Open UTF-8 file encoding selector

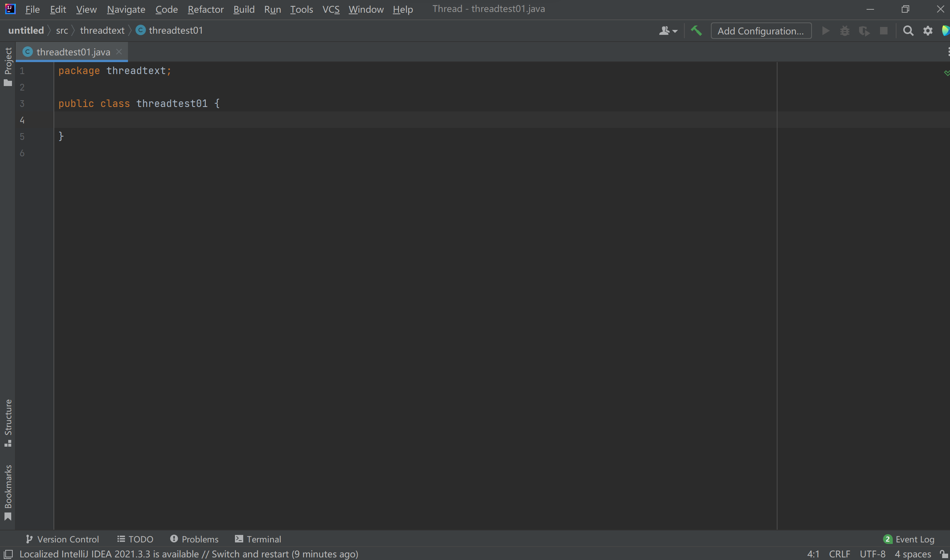(x=872, y=554)
